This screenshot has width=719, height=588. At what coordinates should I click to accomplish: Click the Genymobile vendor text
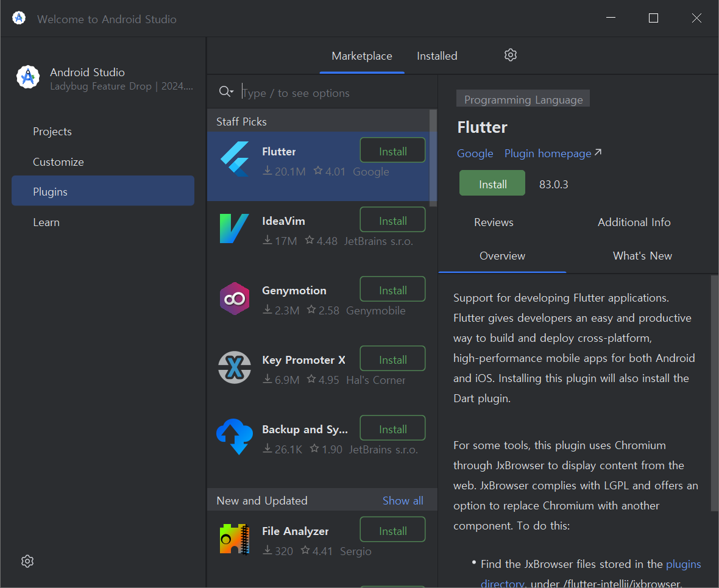[375, 311]
